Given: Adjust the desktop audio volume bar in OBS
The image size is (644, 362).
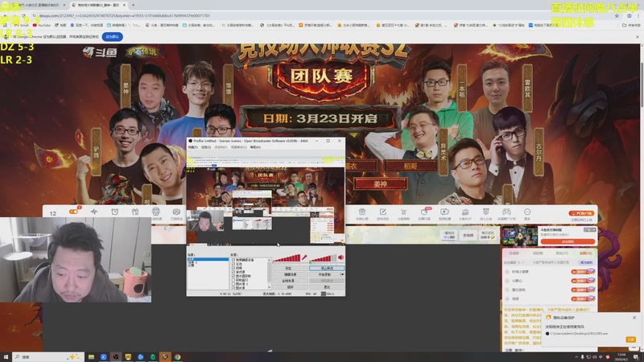Looking at the screenshot, I should click(323, 257).
